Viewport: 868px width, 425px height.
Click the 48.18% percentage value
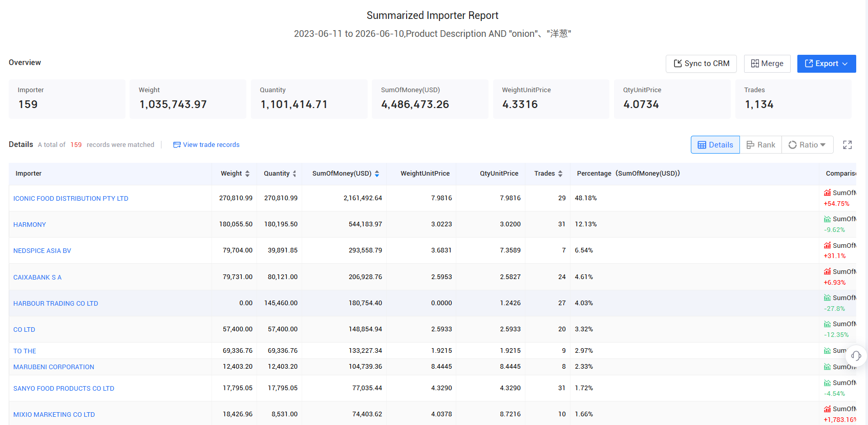coord(585,198)
